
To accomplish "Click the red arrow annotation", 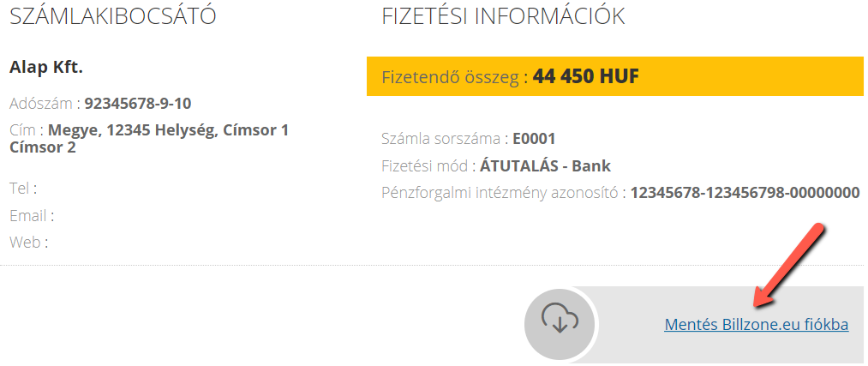I will [x=789, y=266].
